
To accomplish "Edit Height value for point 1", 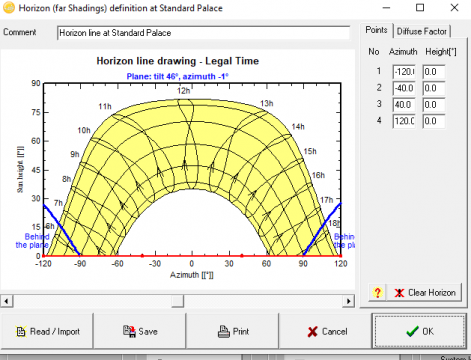I will [434, 72].
